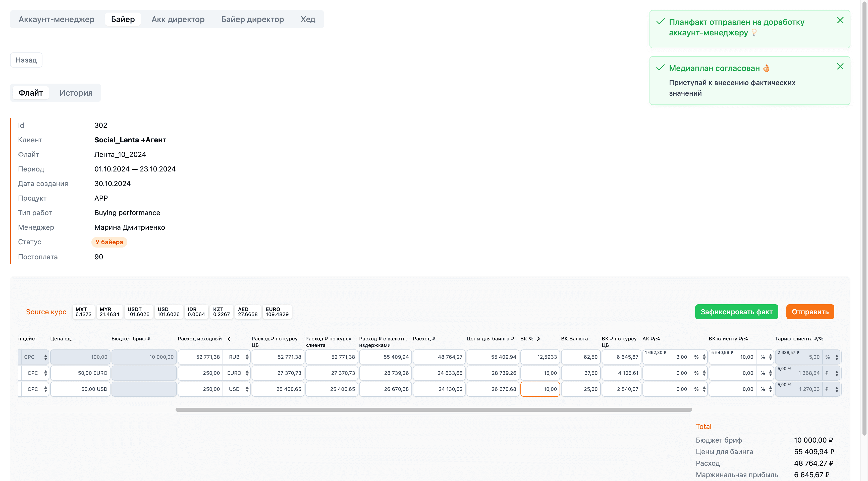Open АК unit dropdown in second row

click(699, 373)
